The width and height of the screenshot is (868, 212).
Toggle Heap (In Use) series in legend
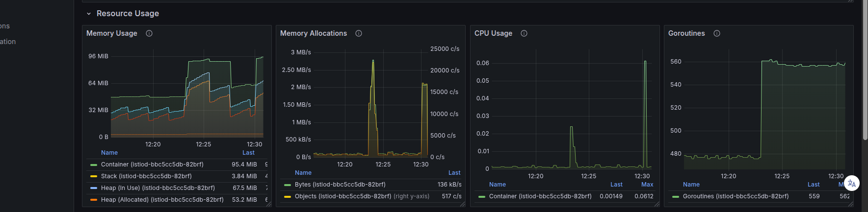[158, 188]
